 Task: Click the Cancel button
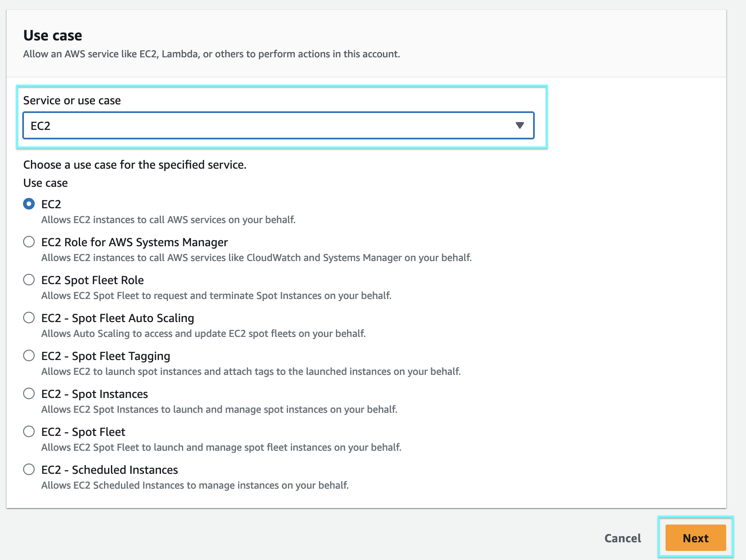[622, 538]
